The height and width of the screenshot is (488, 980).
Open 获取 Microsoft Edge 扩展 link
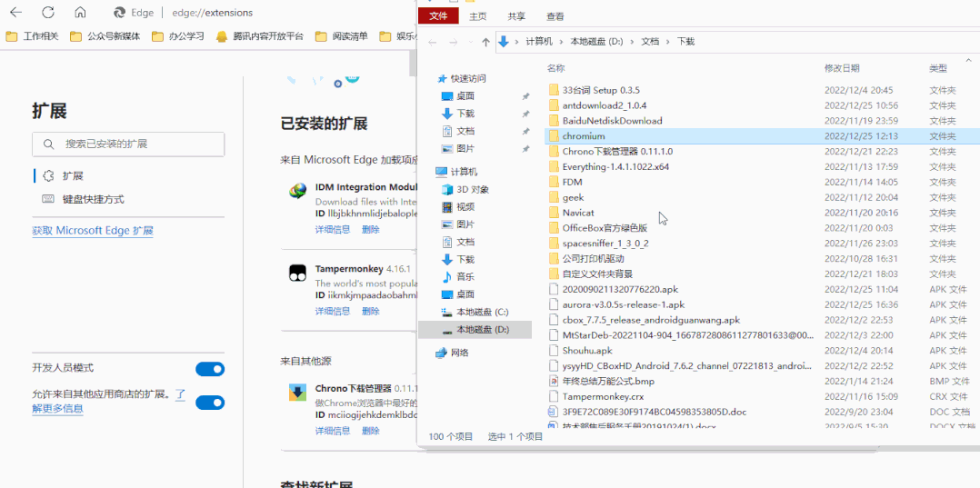(x=93, y=231)
